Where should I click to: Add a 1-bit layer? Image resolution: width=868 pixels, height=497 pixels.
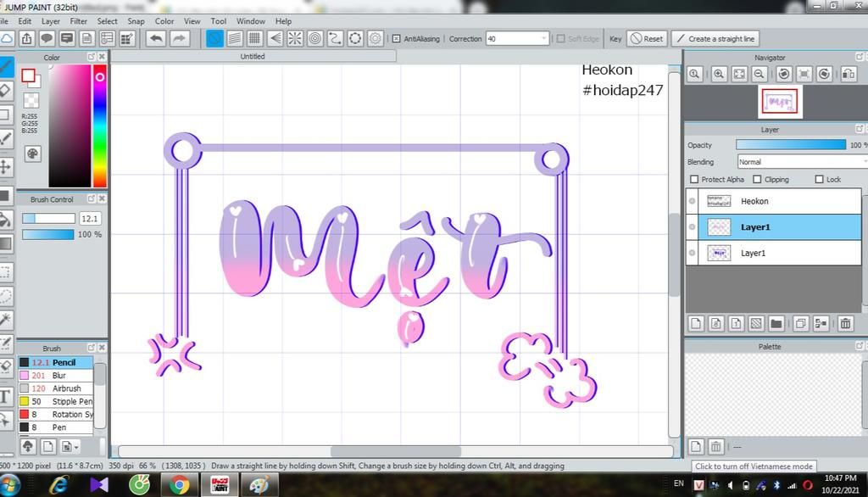pyautogui.click(x=736, y=323)
